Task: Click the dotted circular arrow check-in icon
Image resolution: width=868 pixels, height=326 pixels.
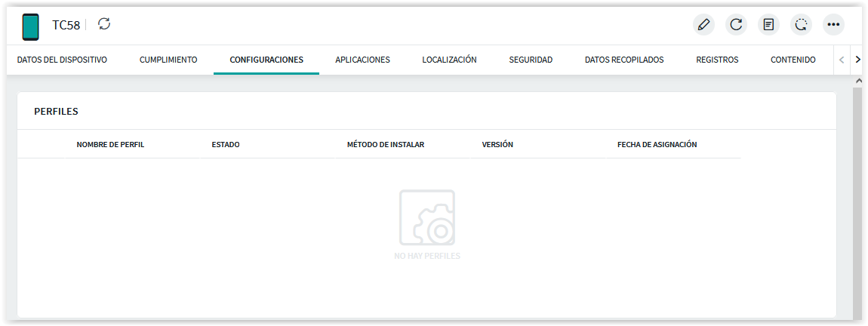Action: point(801,25)
